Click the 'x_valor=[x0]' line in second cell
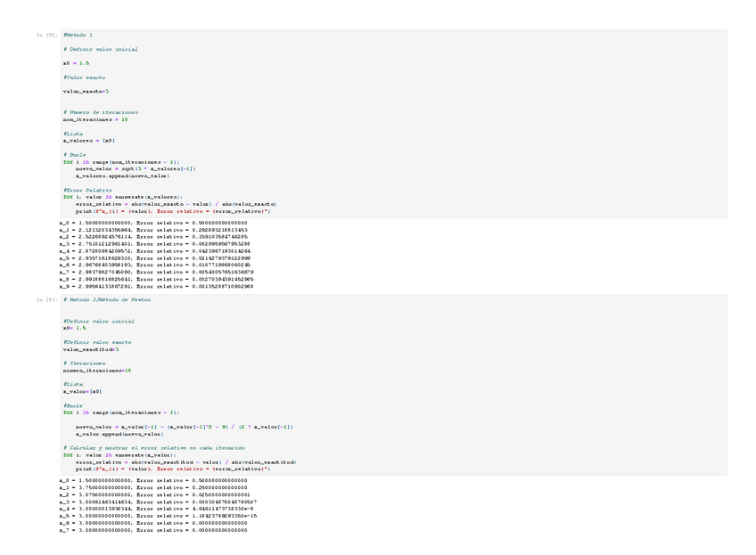 (82, 392)
